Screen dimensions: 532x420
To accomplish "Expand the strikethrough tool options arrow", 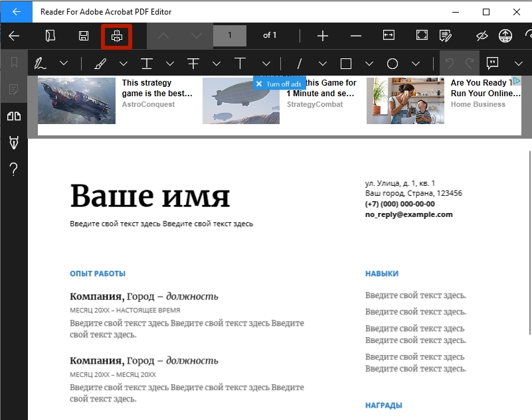I will click(x=217, y=64).
